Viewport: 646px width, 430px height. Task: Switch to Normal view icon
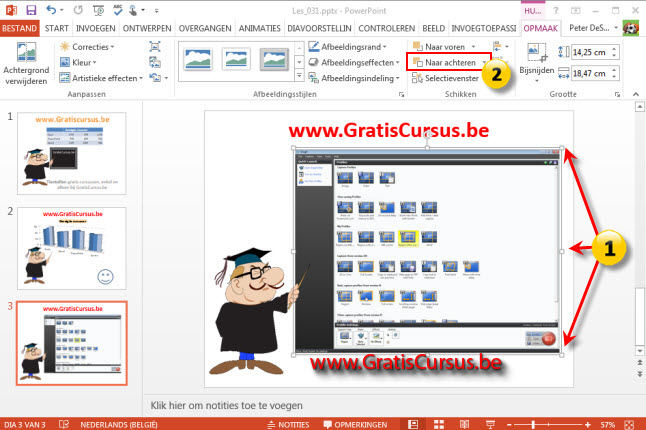(413, 424)
